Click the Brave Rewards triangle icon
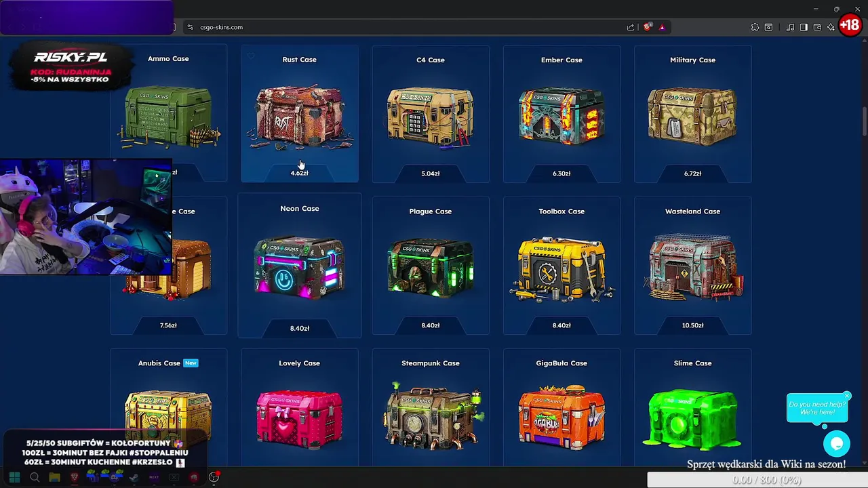Screen dimensions: 868x488 coord(662,27)
